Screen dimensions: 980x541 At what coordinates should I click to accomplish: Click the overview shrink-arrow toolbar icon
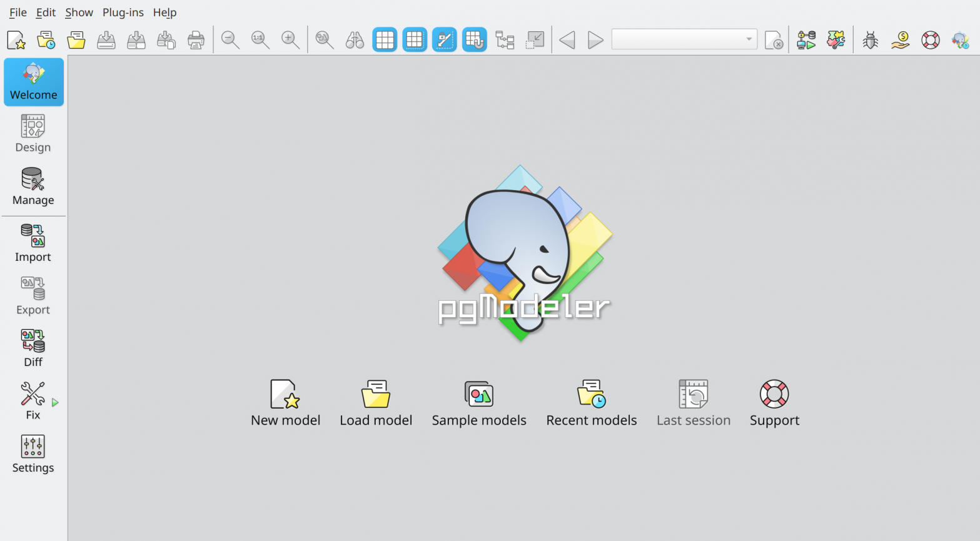click(x=535, y=40)
